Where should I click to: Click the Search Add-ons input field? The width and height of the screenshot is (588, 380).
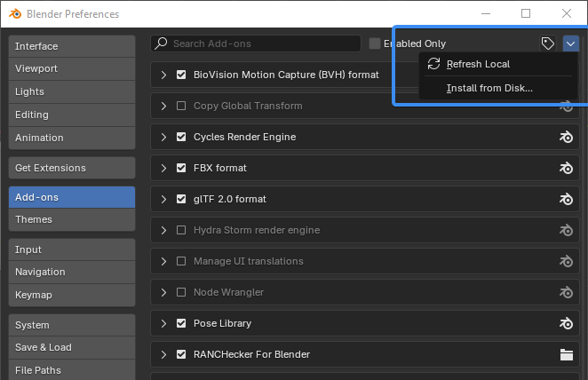coord(256,44)
